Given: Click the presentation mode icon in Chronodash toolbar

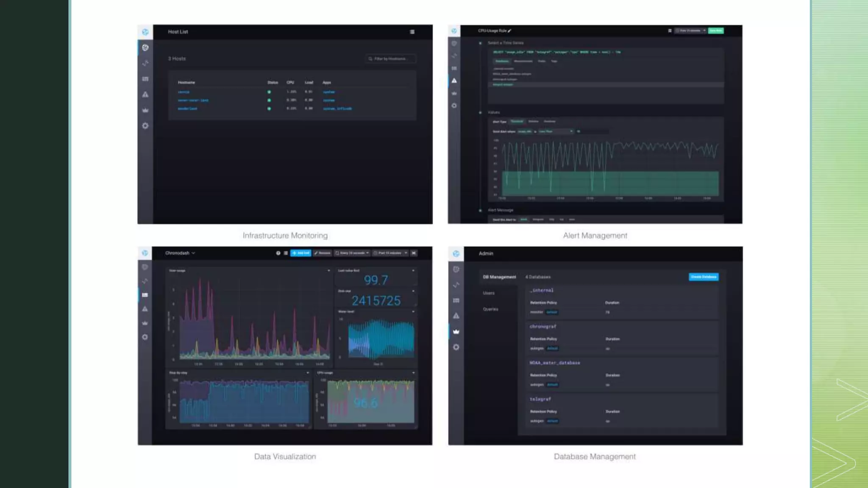Looking at the screenshot, I should point(414,253).
